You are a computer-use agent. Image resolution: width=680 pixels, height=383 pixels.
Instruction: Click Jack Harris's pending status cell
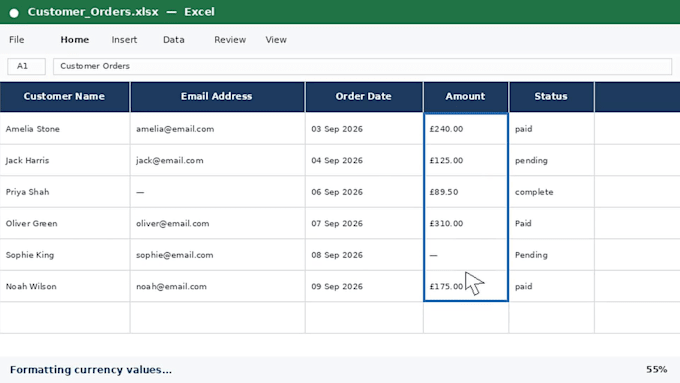tap(551, 160)
